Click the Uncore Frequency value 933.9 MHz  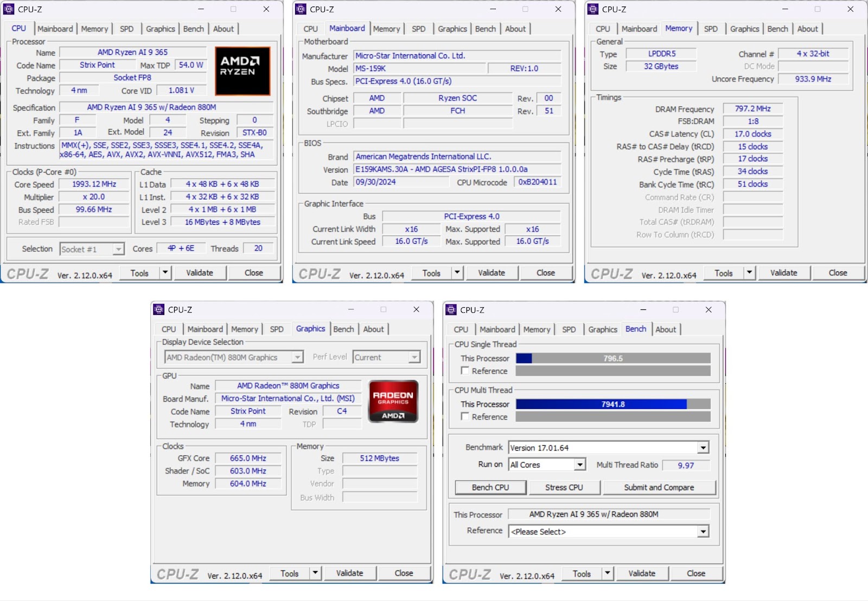(x=813, y=79)
